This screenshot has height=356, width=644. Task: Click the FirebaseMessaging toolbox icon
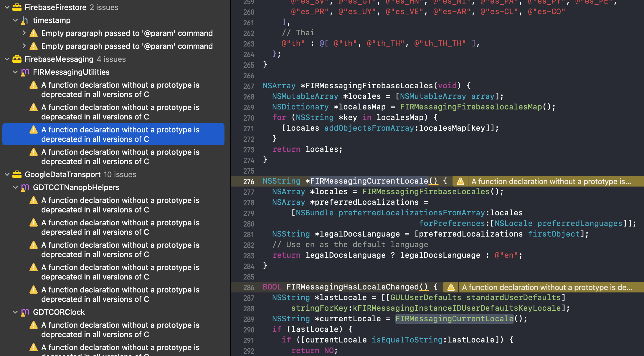click(17, 59)
